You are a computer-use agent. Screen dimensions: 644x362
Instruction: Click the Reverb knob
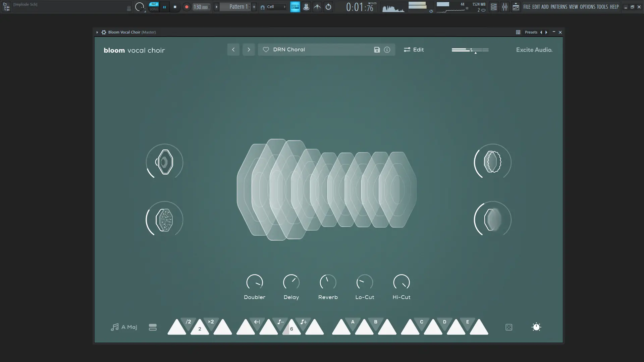pos(328,282)
